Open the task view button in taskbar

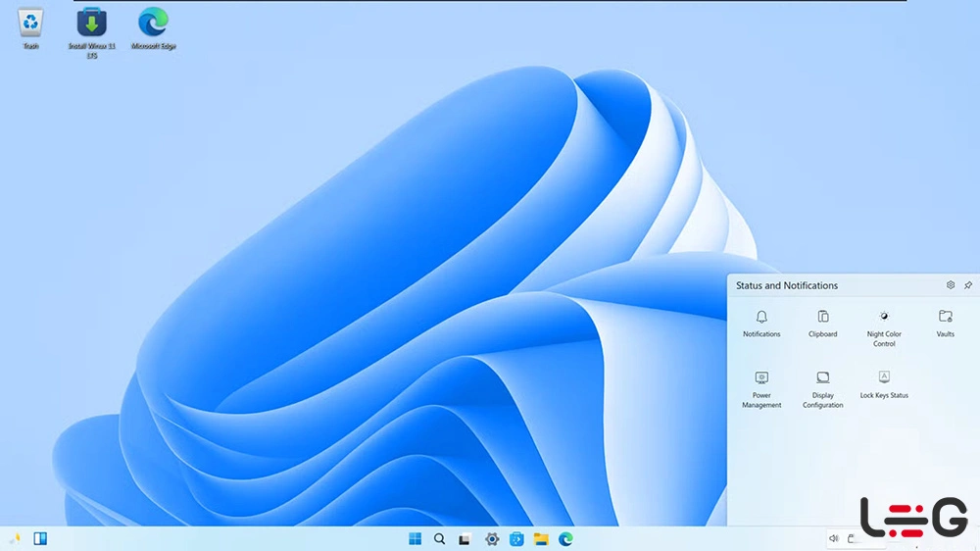465,538
